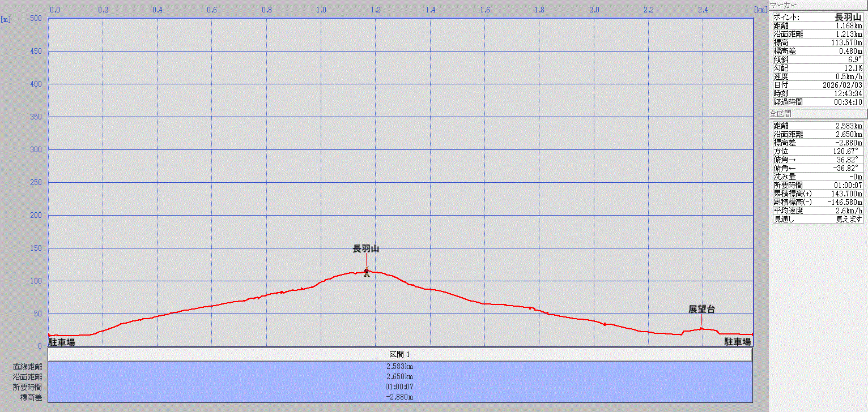This screenshot has width=868, height=412.
Task: Select the 平均速度 2.6km/h row
Action: (818, 211)
